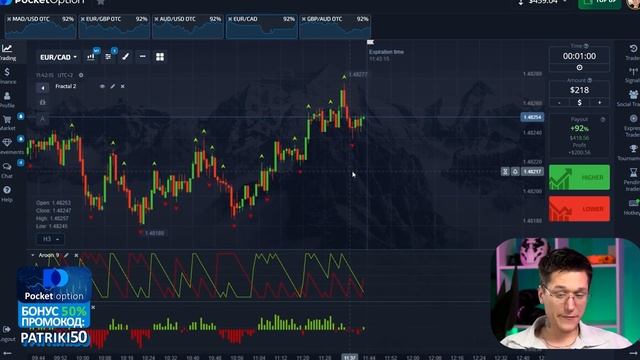Click the Payout info help icon
Viewport: 640px width, 360px height.
point(603,119)
